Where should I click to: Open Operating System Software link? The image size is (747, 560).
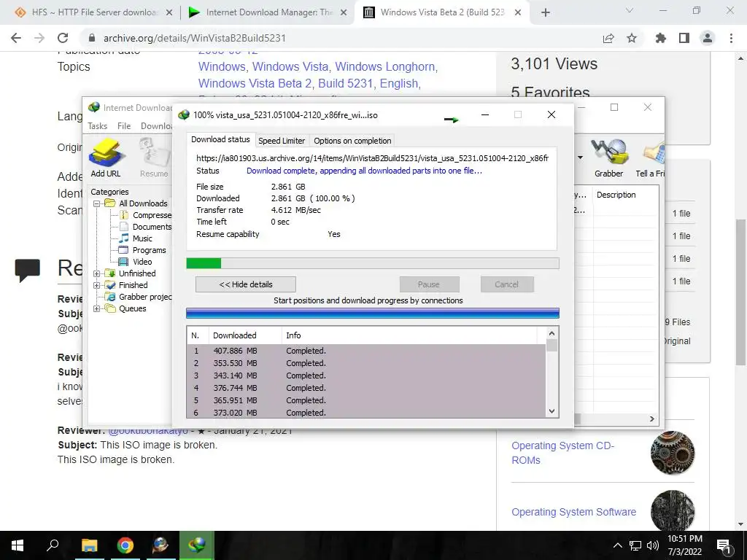pyautogui.click(x=573, y=512)
